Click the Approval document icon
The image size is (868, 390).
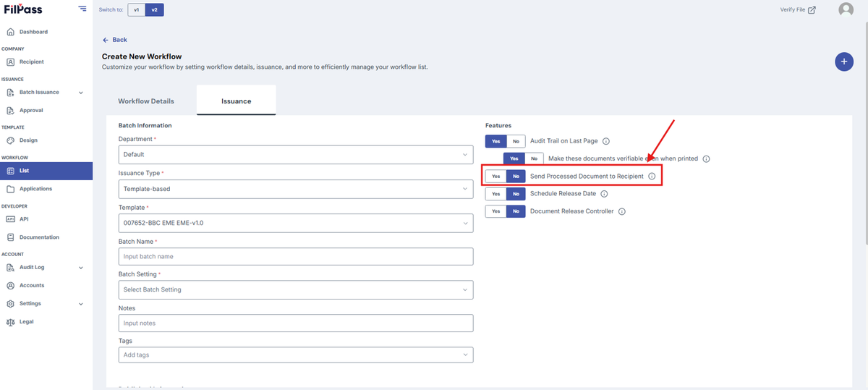pos(11,111)
